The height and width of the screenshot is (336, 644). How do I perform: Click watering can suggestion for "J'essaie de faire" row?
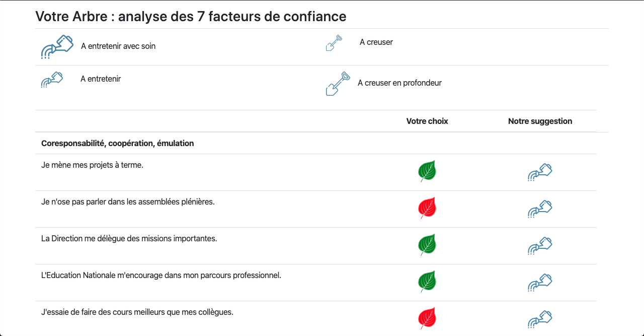point(540,319)
